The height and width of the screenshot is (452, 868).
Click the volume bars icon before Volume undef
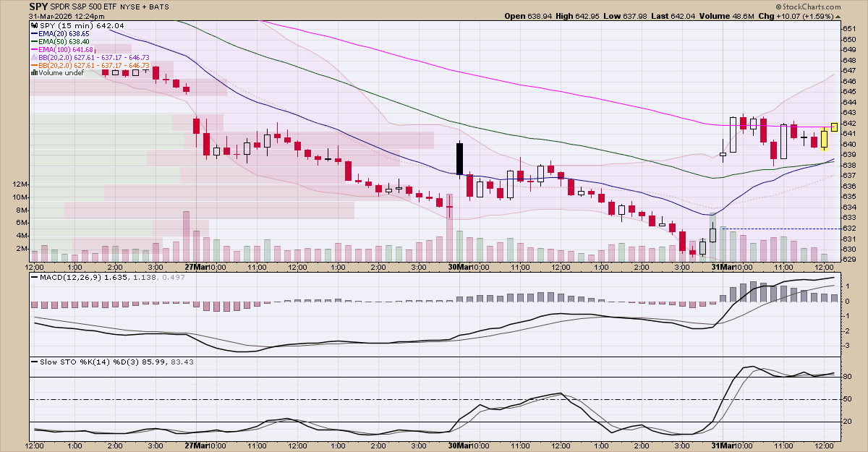click(34, 72)
